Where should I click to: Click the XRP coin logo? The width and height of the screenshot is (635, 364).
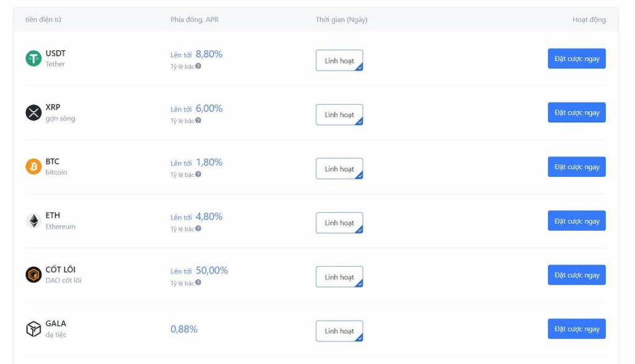tap(35, 112)
